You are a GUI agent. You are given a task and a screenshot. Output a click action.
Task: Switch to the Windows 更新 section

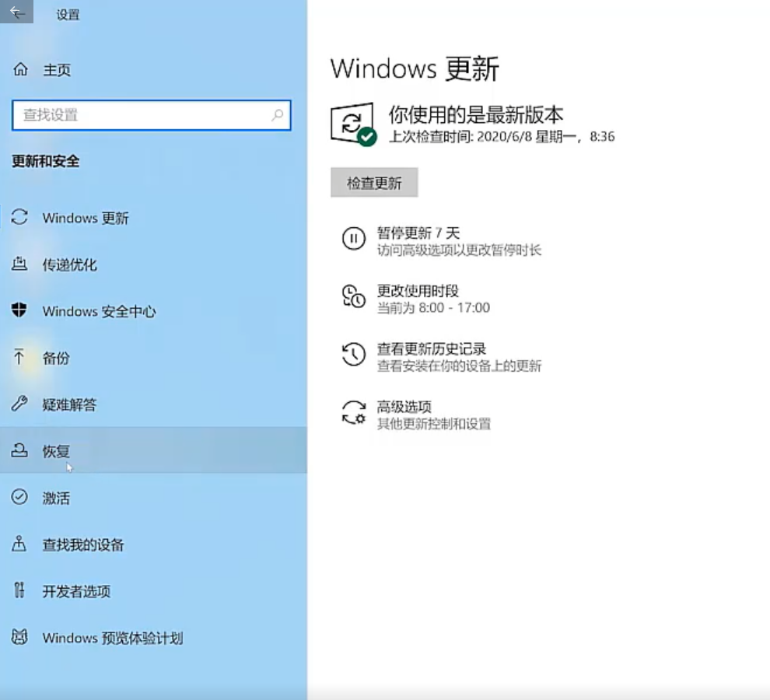coord(86,219)
